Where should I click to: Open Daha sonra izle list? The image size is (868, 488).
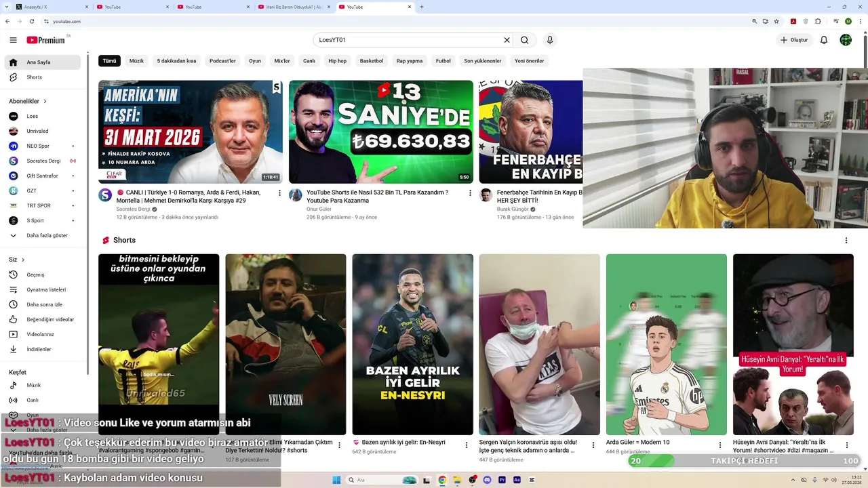(x=43, y=304)
